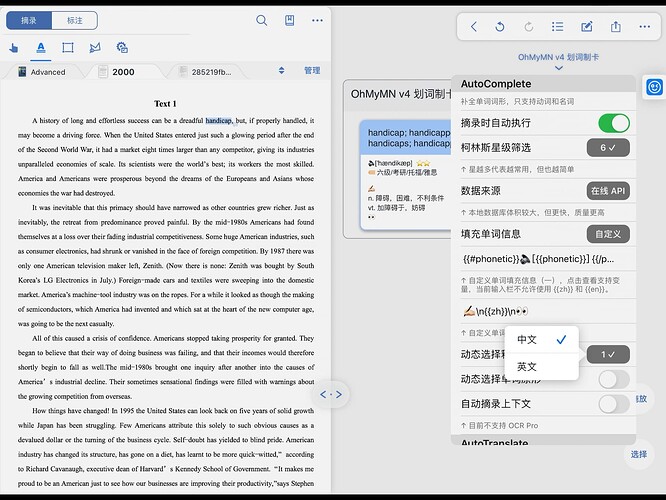The height and width of the screenshot is (500, 666).
Task: Toggle the 动态选择单词原形 switch
Action: (x=614, y=379)
